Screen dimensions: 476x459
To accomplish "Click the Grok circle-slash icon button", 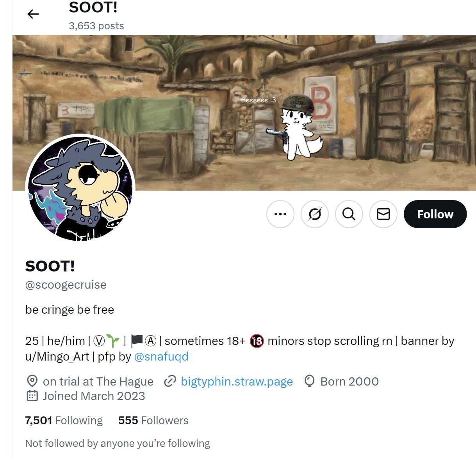I will click(315, 214).
